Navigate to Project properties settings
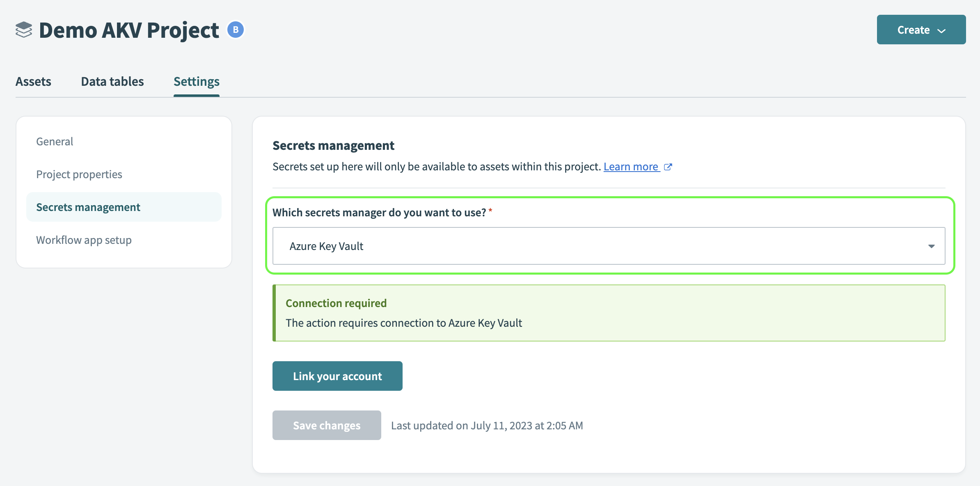Screen dimensions: 980x486 tap(79, 174)
